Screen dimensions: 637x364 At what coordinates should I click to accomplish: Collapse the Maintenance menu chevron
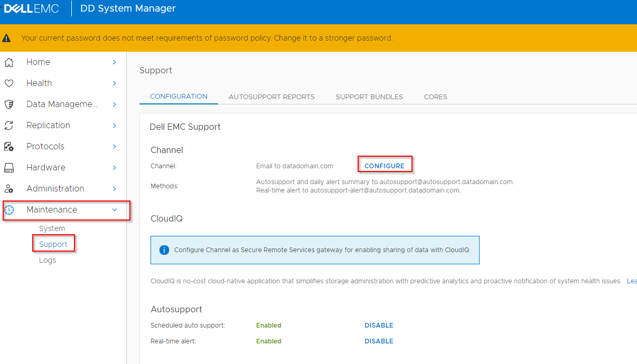[x=114, y=209]
